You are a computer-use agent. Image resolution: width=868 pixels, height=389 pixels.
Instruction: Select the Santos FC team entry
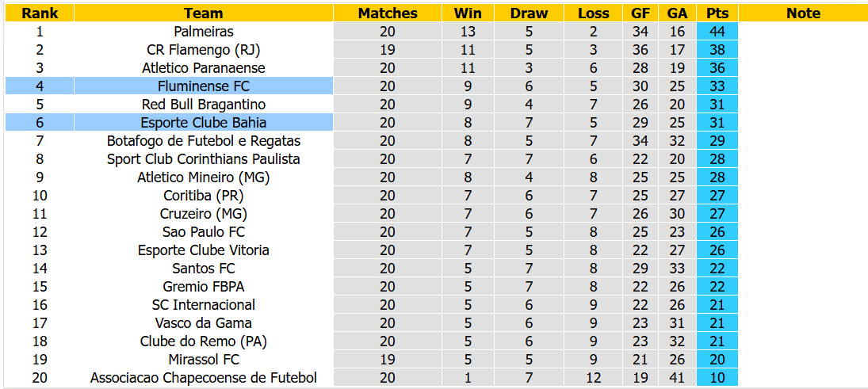click(204, 269)
